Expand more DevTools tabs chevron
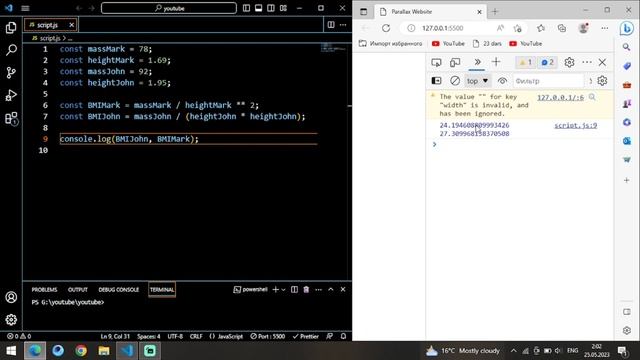Screen dimensions: 640x360 pyautogui.click(x=477, y=62)
